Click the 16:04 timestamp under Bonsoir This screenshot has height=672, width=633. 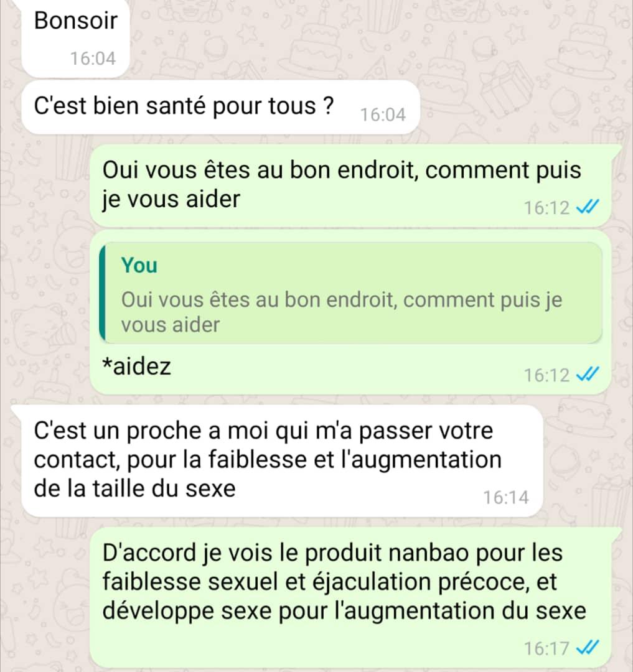click(93, 58)
